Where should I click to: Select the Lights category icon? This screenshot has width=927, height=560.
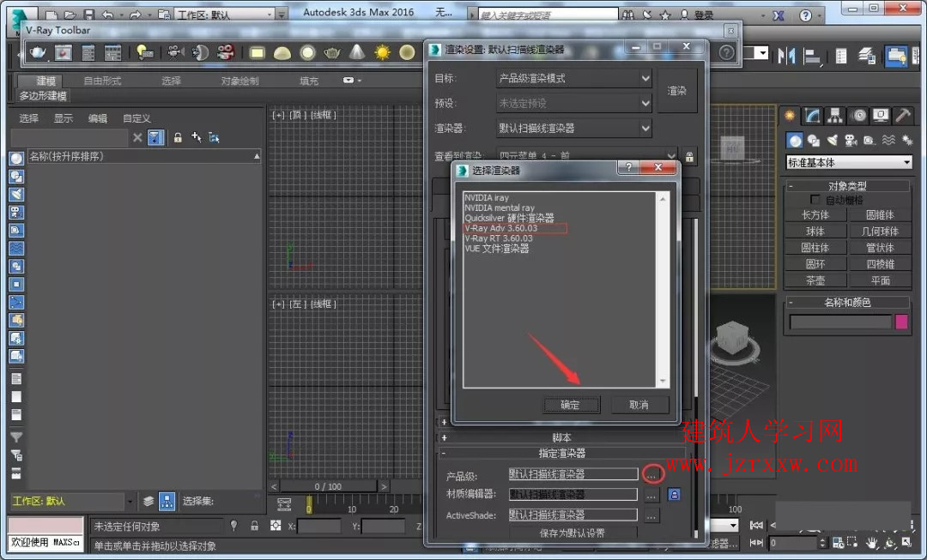[x=833, y=140]
